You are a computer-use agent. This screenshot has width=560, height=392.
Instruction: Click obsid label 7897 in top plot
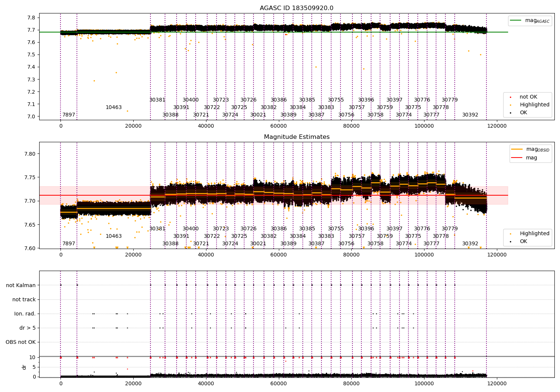coord(69,115)
